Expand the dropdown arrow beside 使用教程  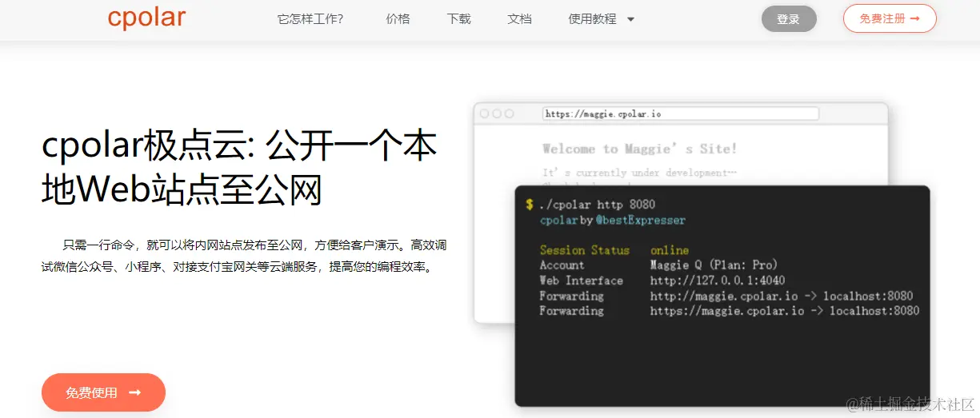pyautogui.click(x=630, y=19)
